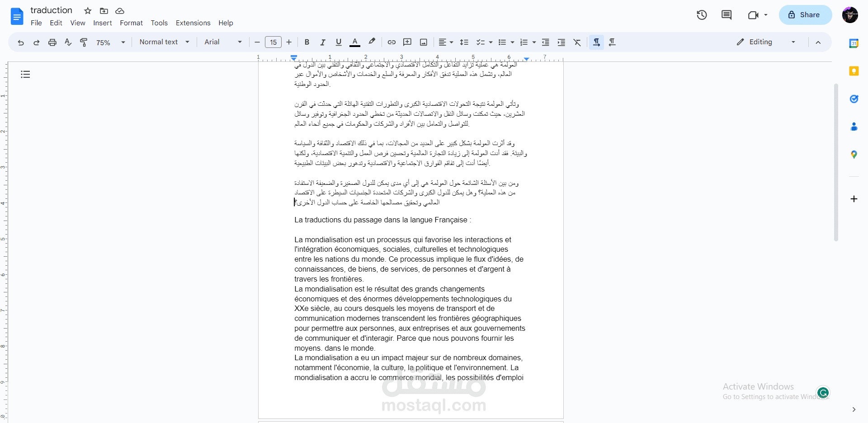This screenshot has width=868, height=423.
Task: Open the highlight color picker
Action: click(372, 42)
